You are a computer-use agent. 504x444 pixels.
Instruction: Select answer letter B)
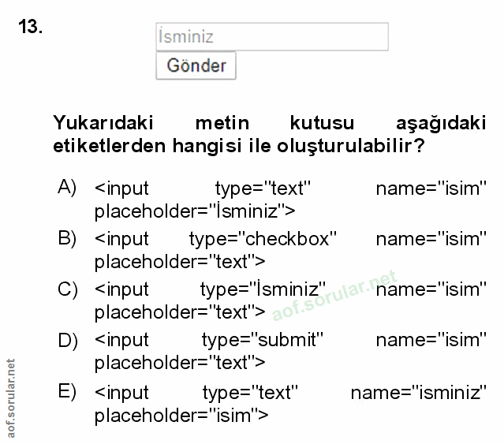[x=67, y=237]
